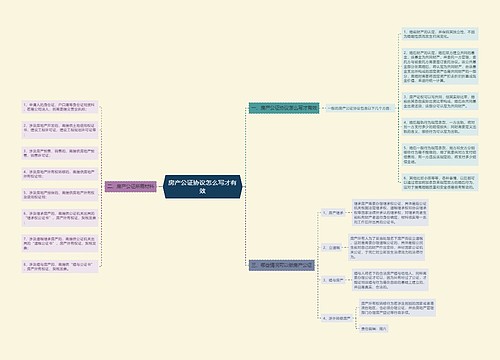Click item 1 申请人的身份证 in the left list

pyautogui.click(x=60, y=107)
